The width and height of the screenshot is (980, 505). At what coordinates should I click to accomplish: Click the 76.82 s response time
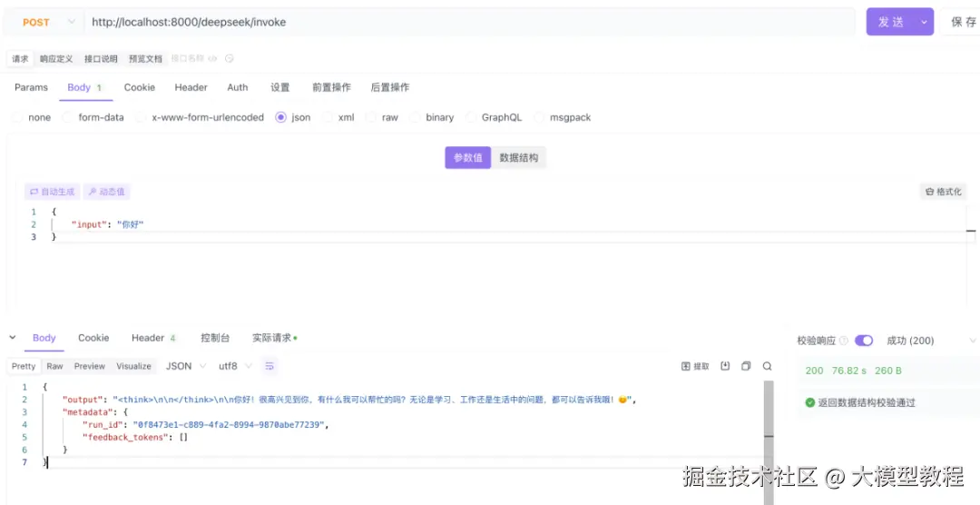[x=848, y=371]
